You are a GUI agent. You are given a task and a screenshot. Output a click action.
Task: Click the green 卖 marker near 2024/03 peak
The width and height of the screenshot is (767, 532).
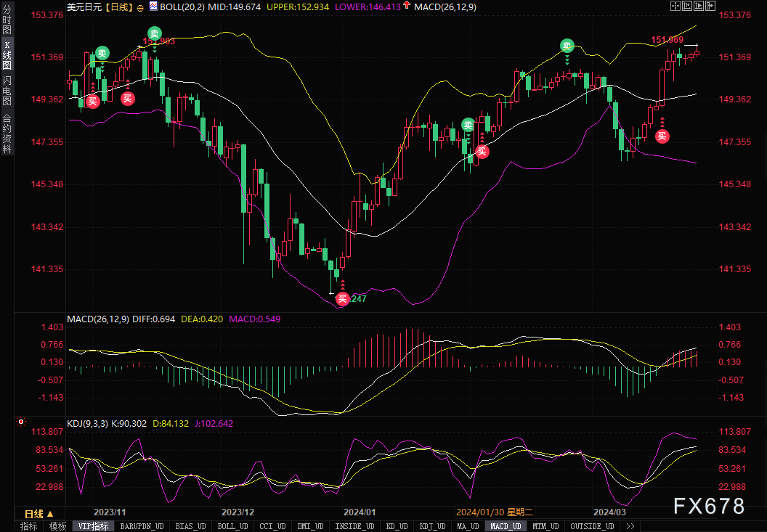[567, 46]
